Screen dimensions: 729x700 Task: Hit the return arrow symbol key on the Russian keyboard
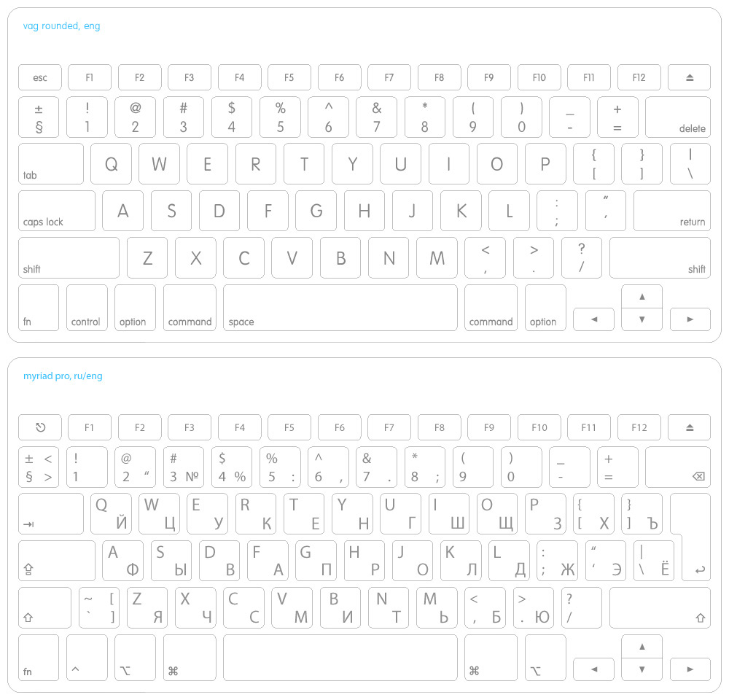(x=694, y=554)
